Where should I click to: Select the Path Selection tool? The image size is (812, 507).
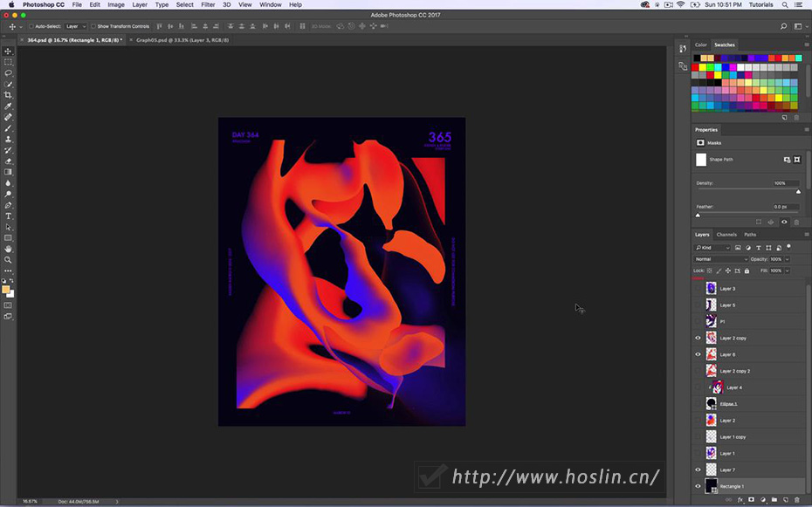tap(8, 227)
